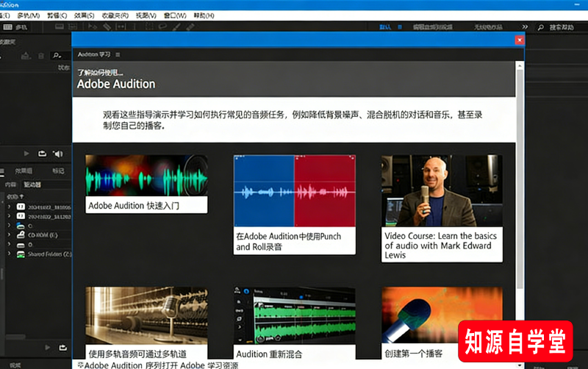Click the trash icon in the Files panel
This screenshot has height=369, width=588.
click(x=40, y=55)
